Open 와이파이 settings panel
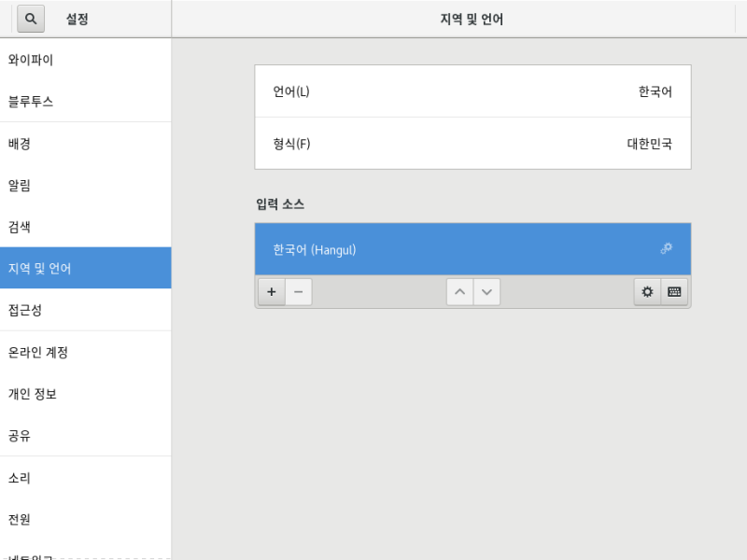Viewport: 747px width, 560px height. tap(86, 60)
